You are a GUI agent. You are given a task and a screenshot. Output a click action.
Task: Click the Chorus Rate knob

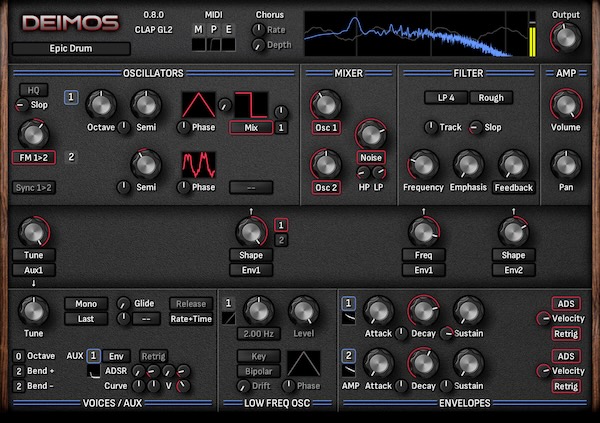[259, 29]
